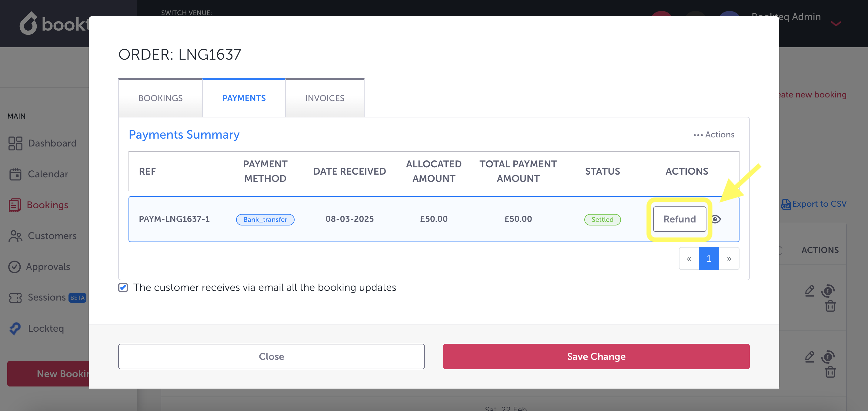Screen dimensions: 868x411
Task: Open the Sessions ticket icon
Action: (x=15, y=298)
